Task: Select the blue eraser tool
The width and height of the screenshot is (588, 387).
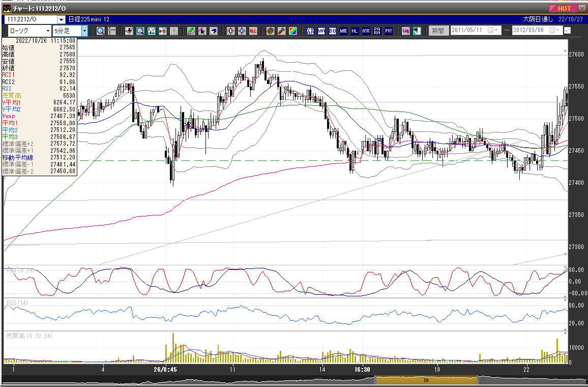Action: point(213,31)
